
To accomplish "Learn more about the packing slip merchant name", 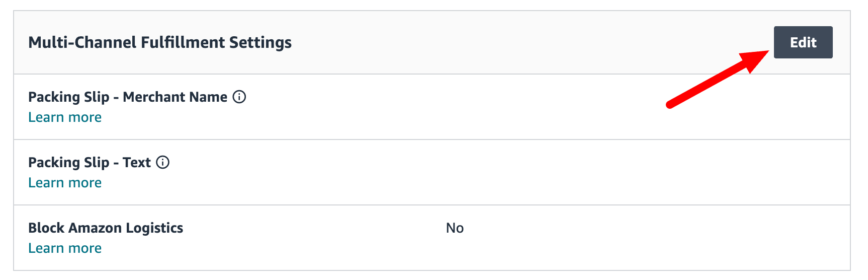I will (65, 117).
